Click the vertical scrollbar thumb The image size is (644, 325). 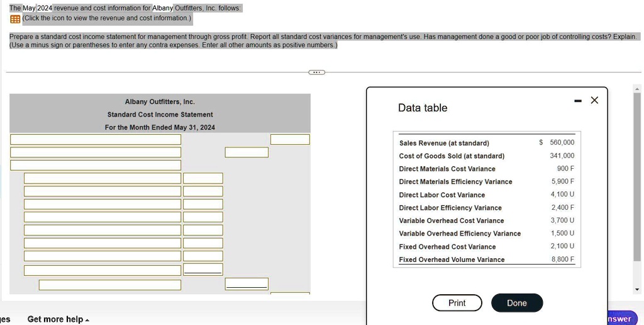click(x=637, y=177)
